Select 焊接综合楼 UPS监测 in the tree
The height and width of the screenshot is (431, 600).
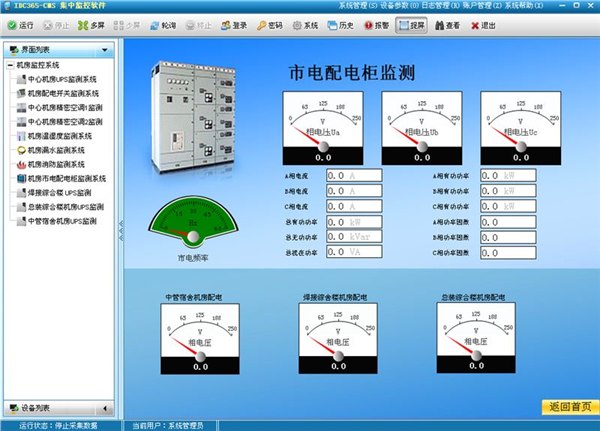[x=59, y=193]
